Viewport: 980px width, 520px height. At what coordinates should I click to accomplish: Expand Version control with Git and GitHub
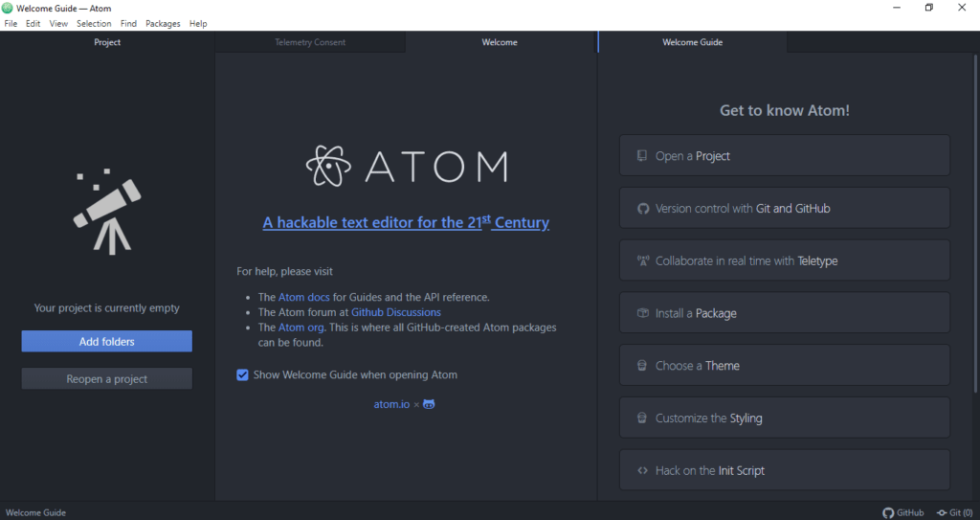click(785, 209)
